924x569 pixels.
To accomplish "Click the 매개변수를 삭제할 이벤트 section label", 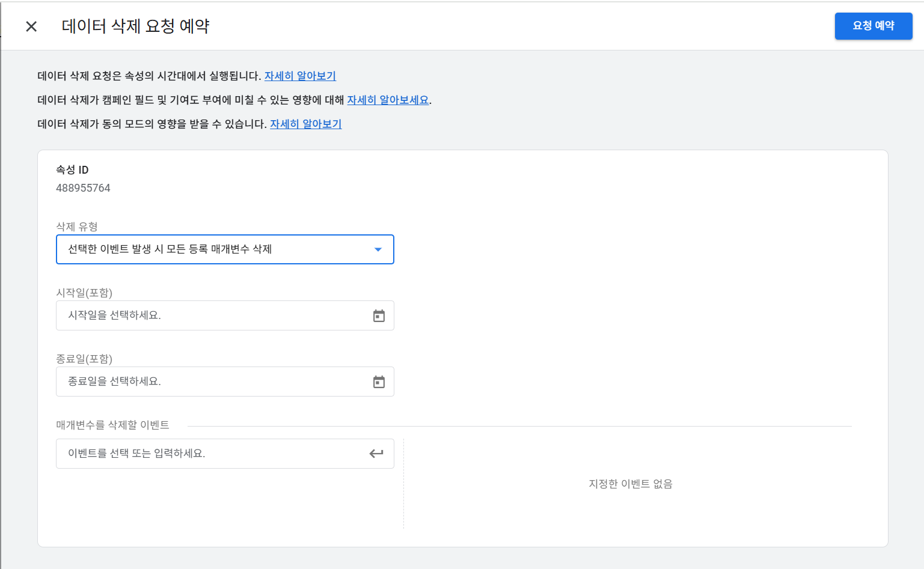I will 112,425.
